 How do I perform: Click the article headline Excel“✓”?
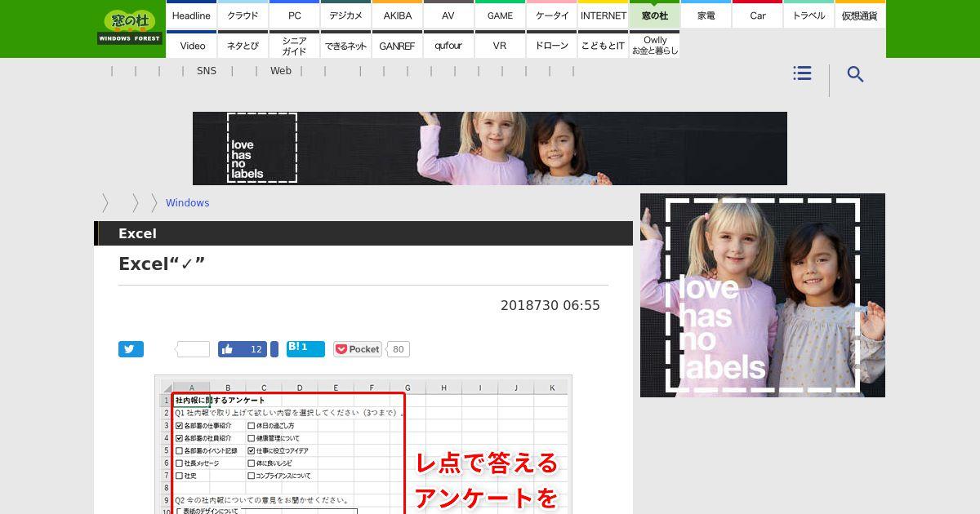point(162,264)
